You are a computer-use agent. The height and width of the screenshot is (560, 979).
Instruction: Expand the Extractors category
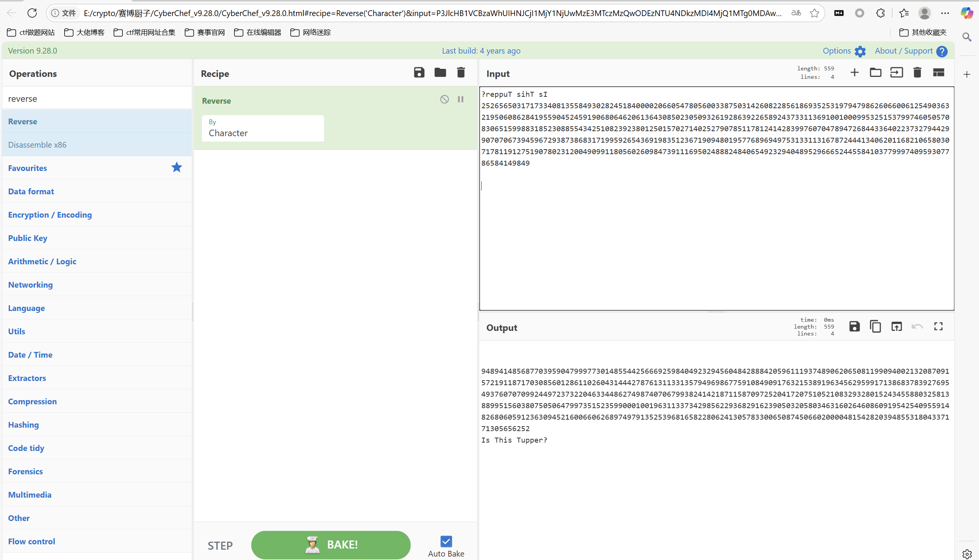pos(97,378)
